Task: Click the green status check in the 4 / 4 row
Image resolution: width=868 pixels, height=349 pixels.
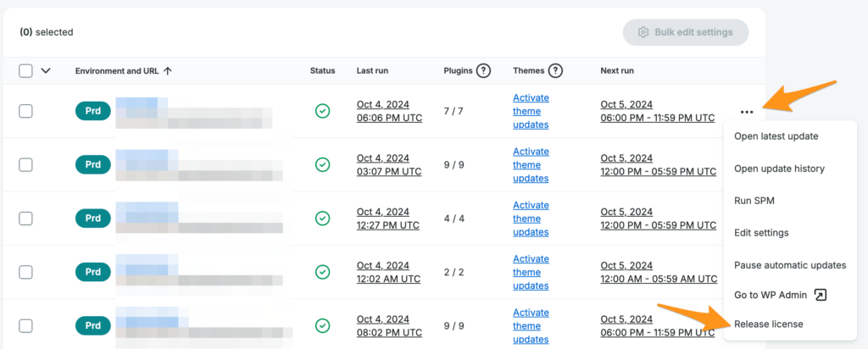Action: [323, 219]
